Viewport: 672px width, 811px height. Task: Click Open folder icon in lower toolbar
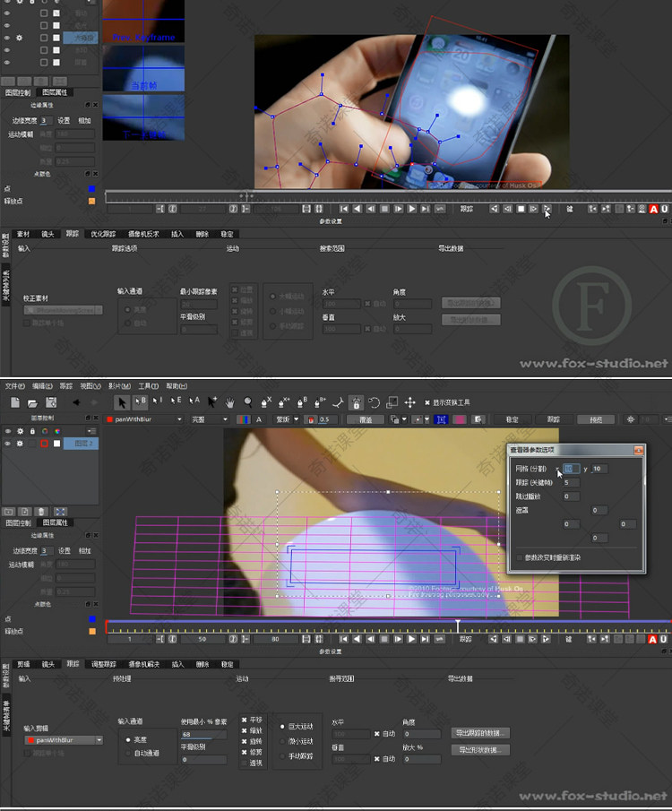pyautogui.click(x=32, y=402)
